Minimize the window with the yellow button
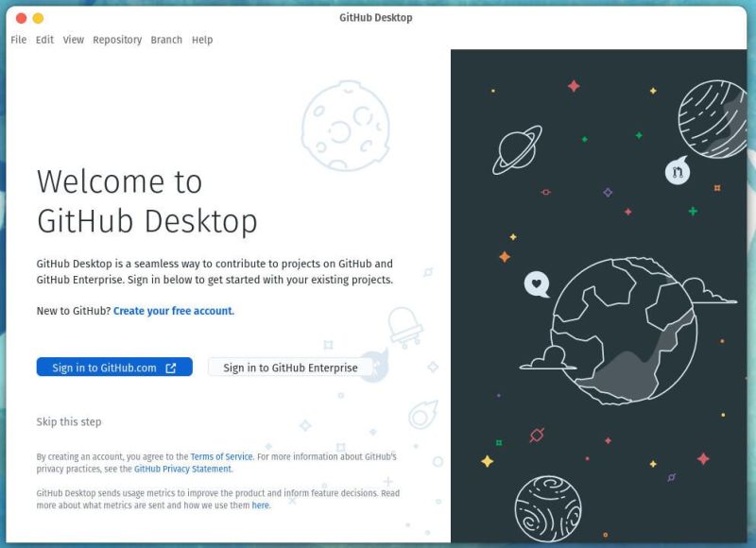 37,17
